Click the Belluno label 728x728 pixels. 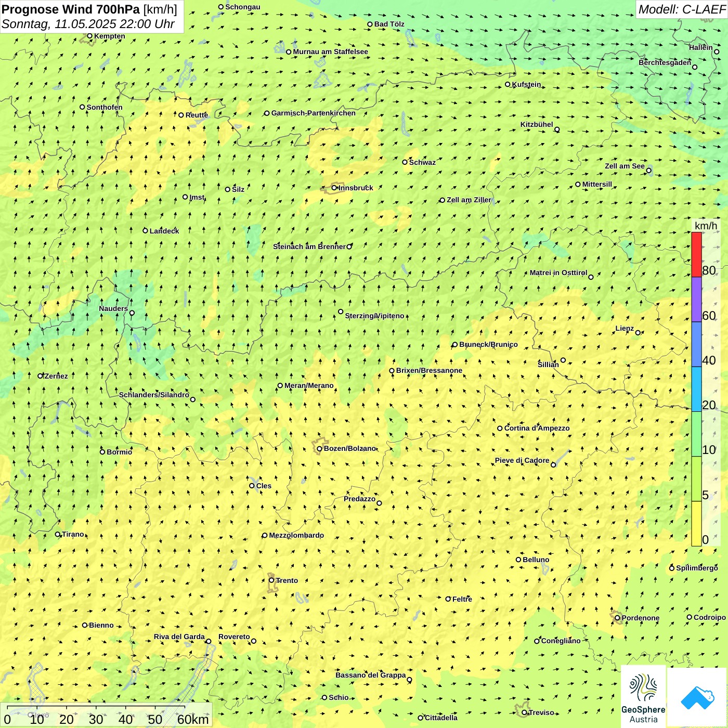coord(536,560)
